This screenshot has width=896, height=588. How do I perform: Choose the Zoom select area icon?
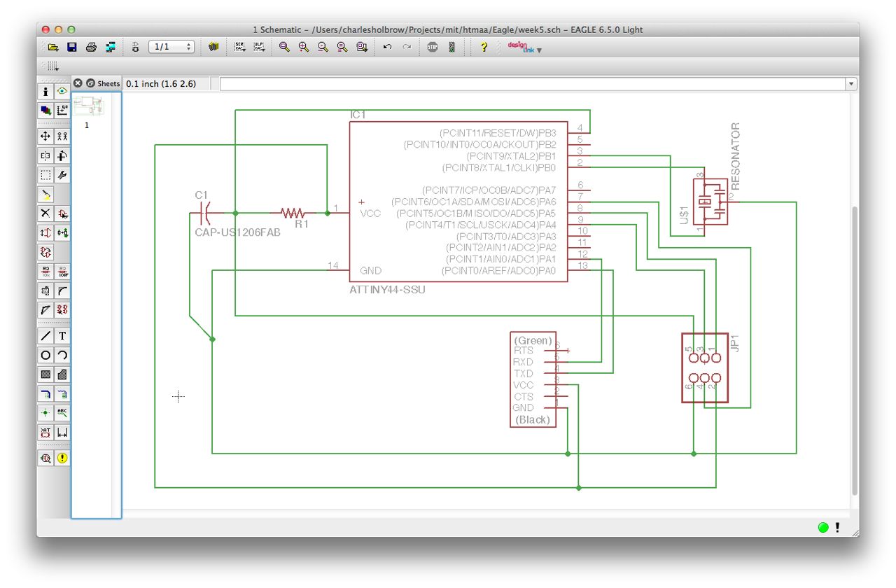[362, 47]
